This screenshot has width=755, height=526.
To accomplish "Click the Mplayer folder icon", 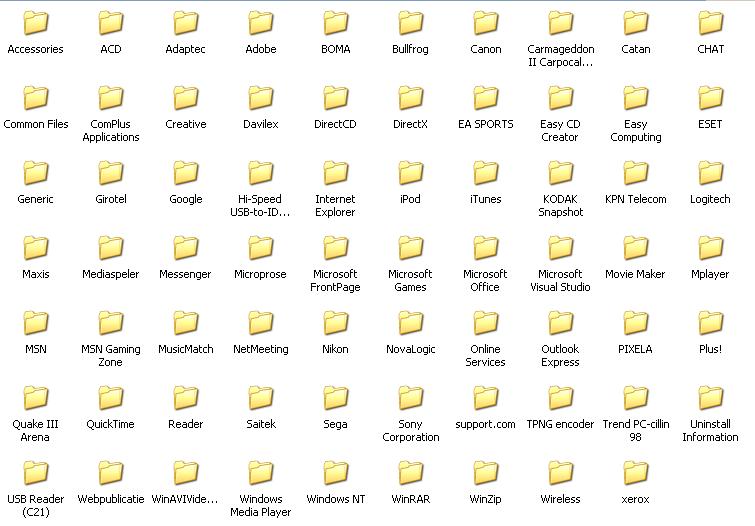I will pyautogui.click(x=711, y=248).
